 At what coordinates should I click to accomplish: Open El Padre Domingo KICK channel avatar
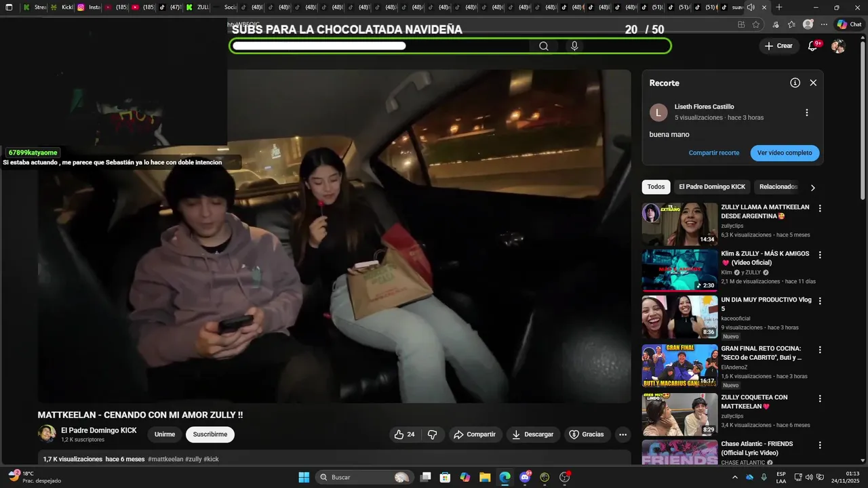coord(47,434)
